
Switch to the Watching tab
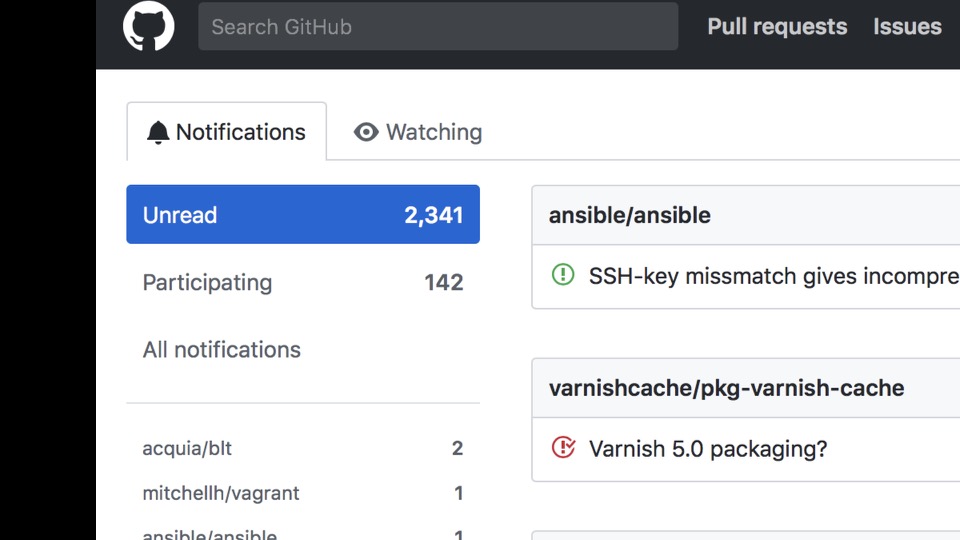pyautogui.click(x=418, y=132)
